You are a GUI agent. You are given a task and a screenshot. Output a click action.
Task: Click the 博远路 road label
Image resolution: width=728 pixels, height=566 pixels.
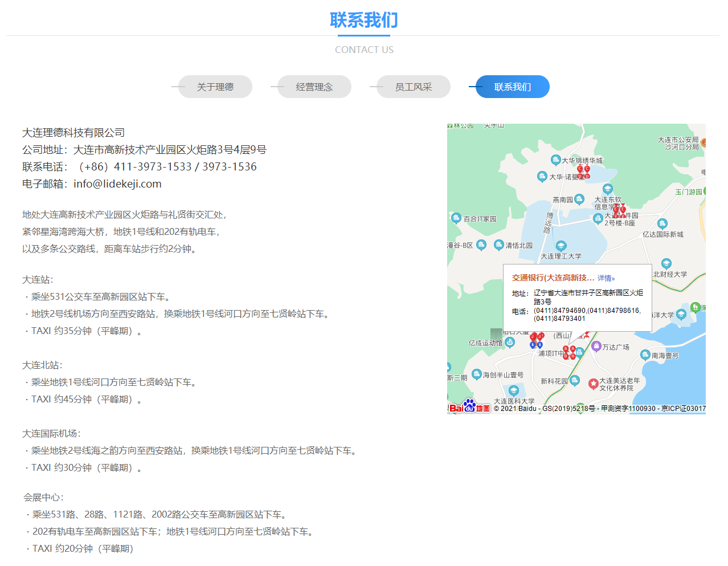[549, 223]
